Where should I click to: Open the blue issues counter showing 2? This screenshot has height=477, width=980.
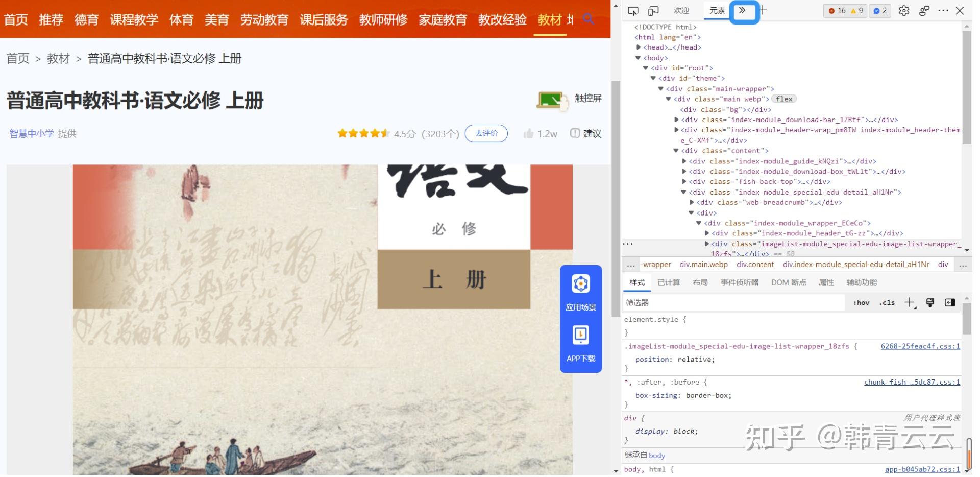click(x=880, y=11)
